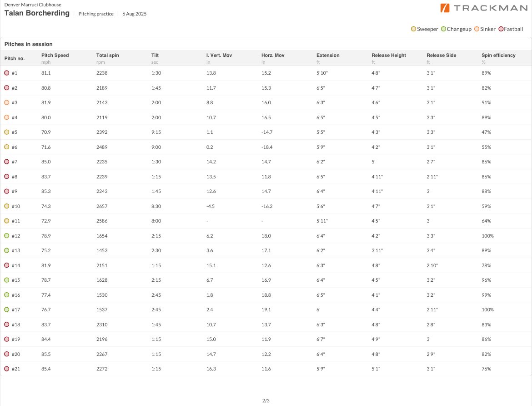Click the Release Height column header
532x406 pixels.
click(x=389, y=55)
